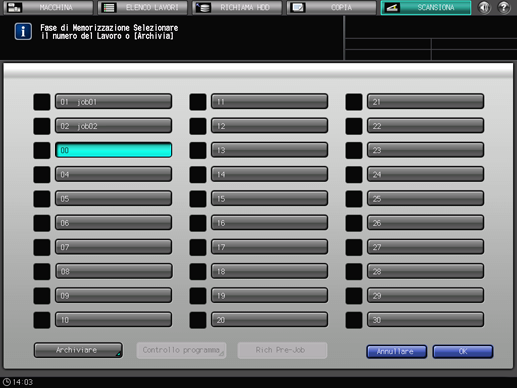The image size is (517, 388).
Task: Select job slot 17
Action: (270, 247)
